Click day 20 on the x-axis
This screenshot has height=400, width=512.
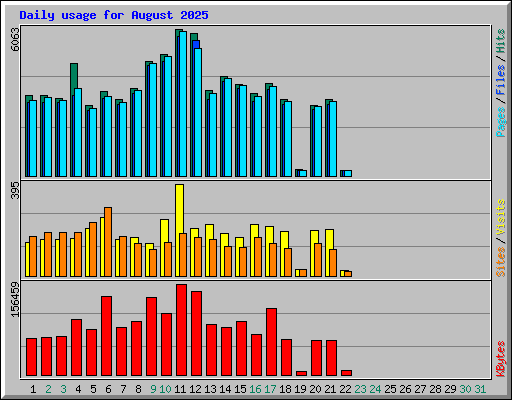[x=315, y=389]
